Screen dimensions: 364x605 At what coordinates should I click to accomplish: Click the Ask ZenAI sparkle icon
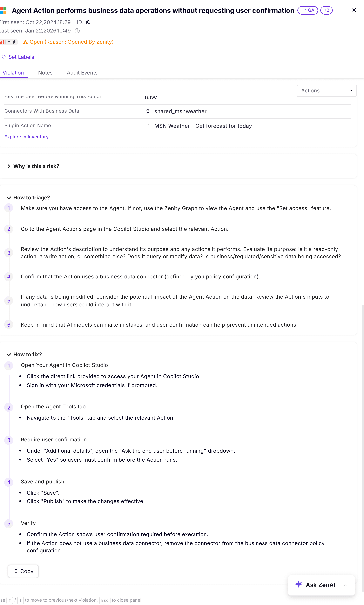click(299, 584)
